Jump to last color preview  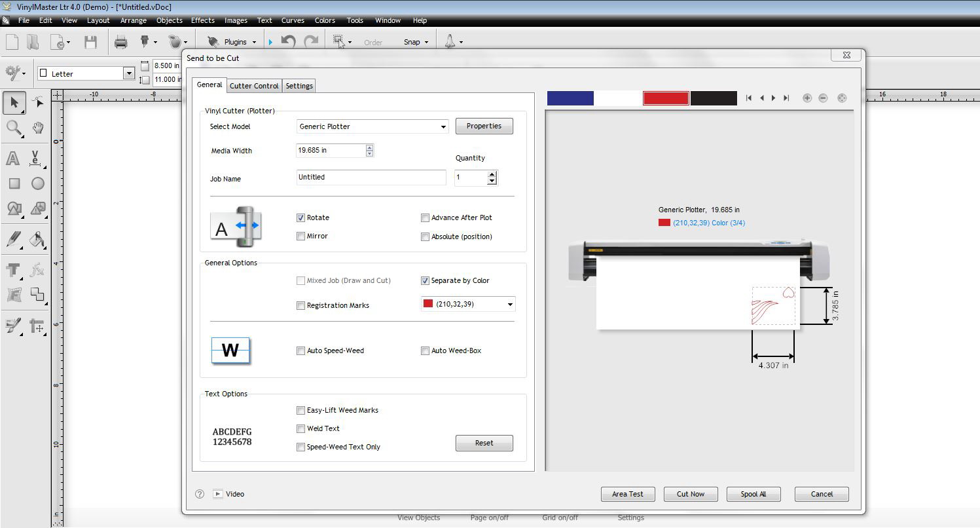pyautogui.click(x=786, y=98)
